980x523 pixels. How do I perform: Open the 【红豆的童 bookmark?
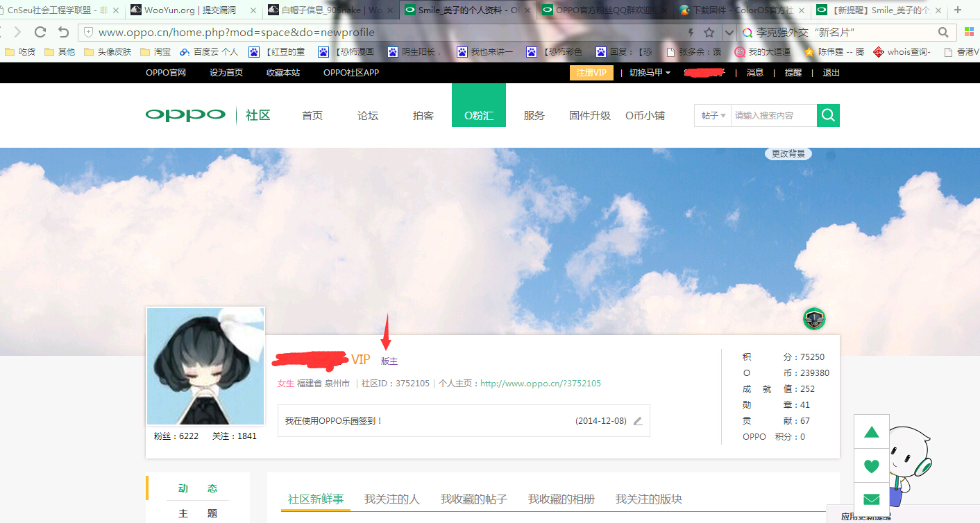(277, 51)
